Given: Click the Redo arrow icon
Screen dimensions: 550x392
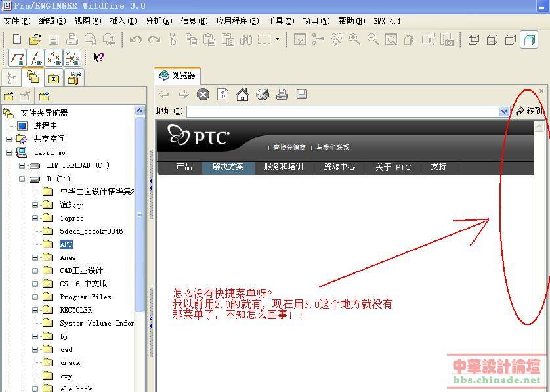Looking at the screenshot, I should [x=154, y=39].
